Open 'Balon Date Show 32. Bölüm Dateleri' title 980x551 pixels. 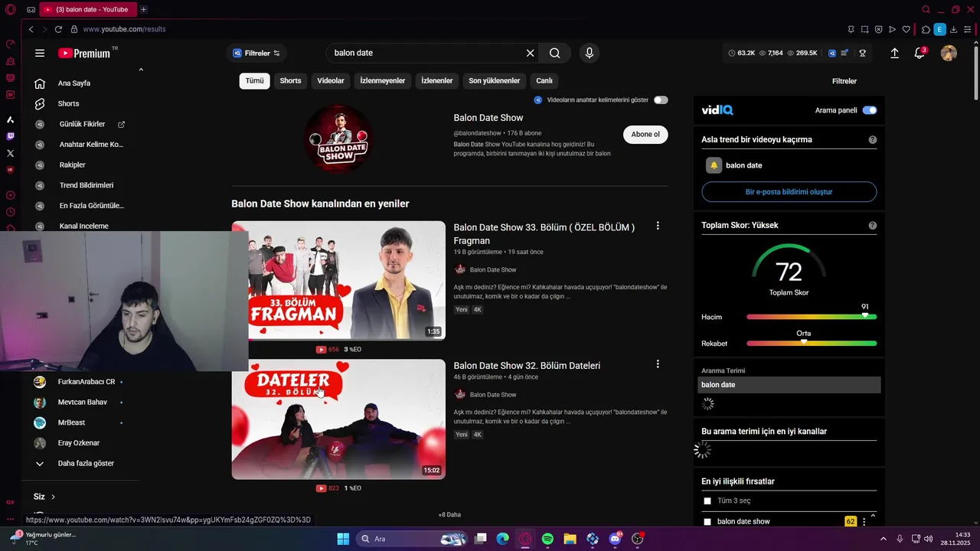527,366
